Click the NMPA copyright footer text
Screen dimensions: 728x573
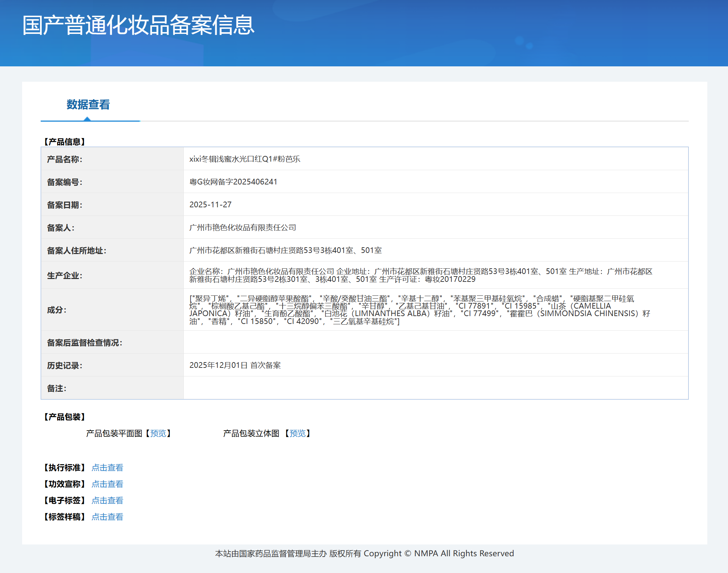pyautogui.click(x=364, y=553)
